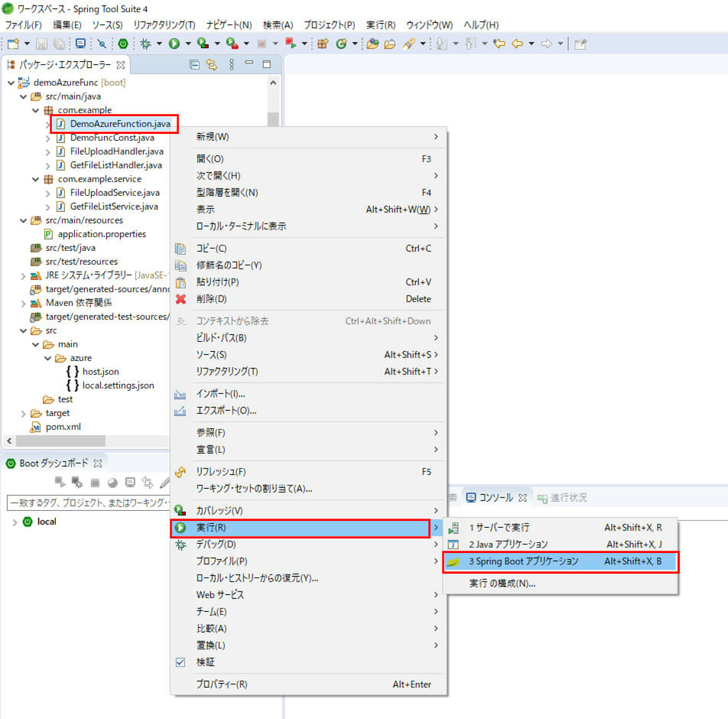Screen dimensions: 728x719
Task: Select 3 Spring Boot アプリケーション submenu item
Action: tap(561, 561)
